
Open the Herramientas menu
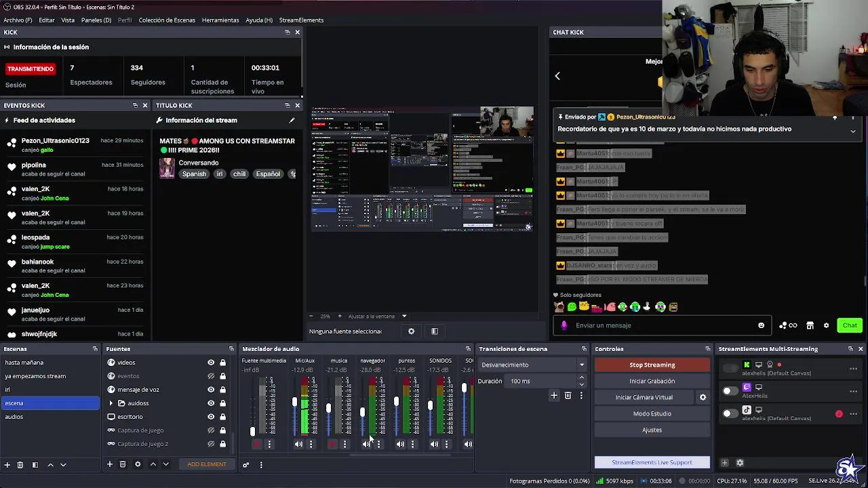(x=220, y=20)
